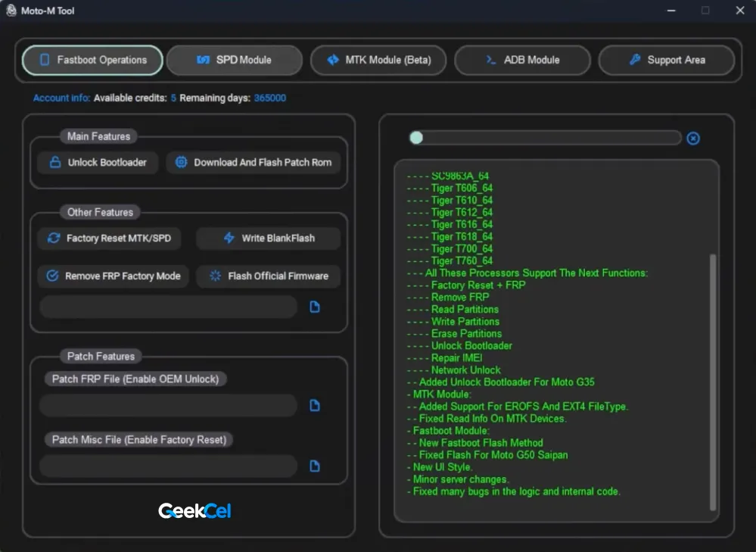
Task: Click the chip icon on SPD Module
Action: (203, 60)
